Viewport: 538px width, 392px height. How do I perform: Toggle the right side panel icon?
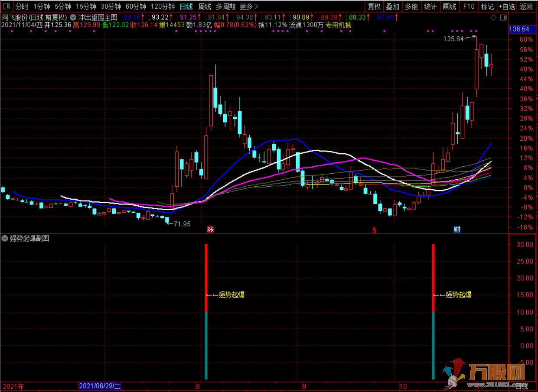pyautogui.click(x=503, y=18)
